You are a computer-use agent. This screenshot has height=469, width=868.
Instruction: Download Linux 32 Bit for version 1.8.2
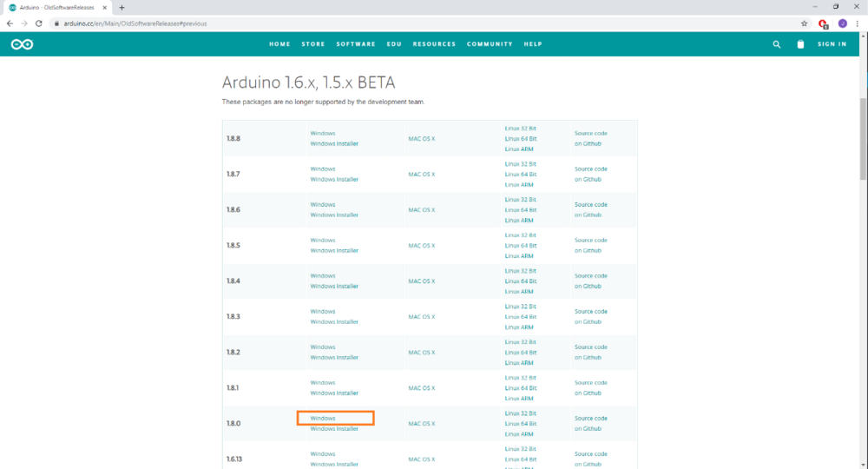[x=520, y=342]
